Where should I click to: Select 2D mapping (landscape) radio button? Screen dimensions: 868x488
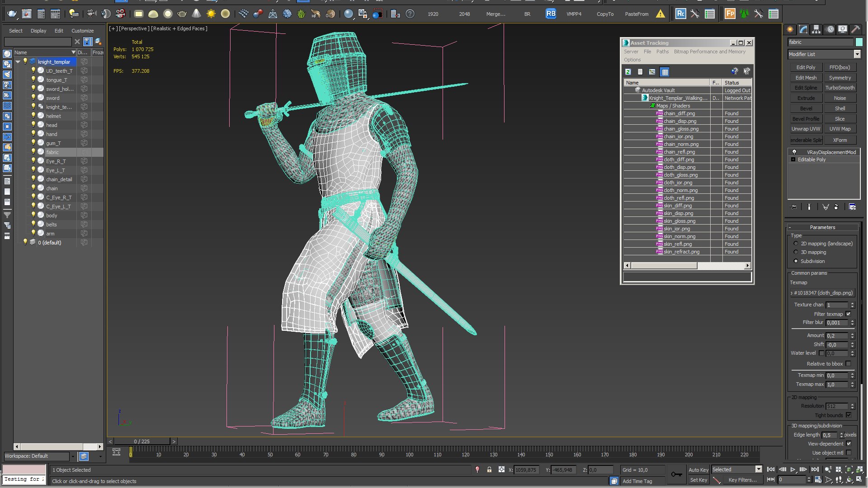[x=796, y=244]
